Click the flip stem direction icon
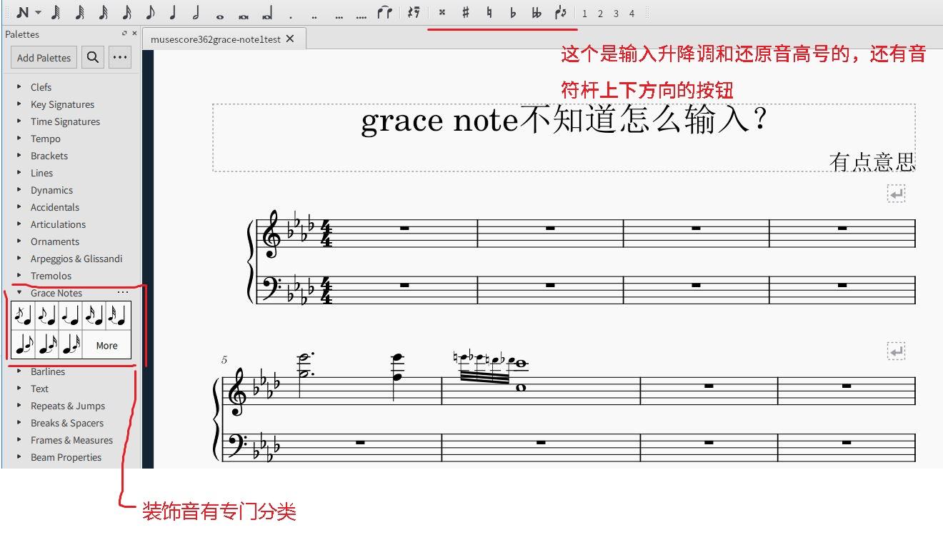The image size is (943, 560). point(562,13)
